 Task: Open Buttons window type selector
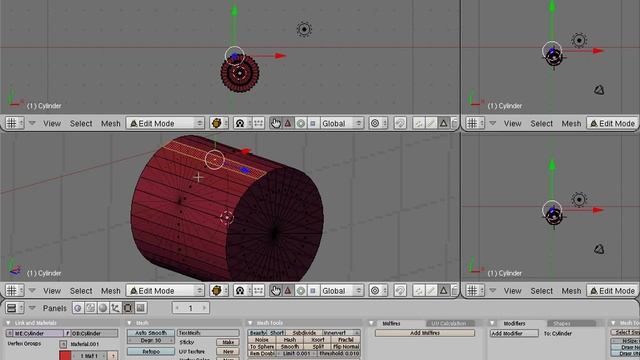pyautogui.click(x=15, y=308)
